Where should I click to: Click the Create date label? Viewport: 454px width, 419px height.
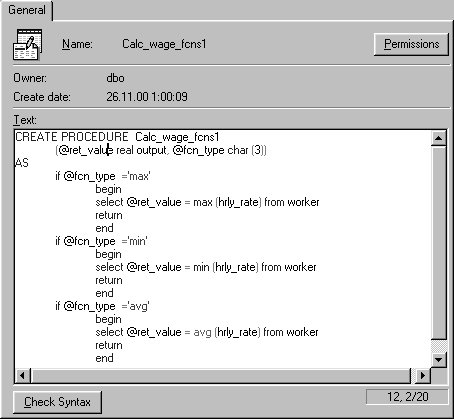point(42,97)
